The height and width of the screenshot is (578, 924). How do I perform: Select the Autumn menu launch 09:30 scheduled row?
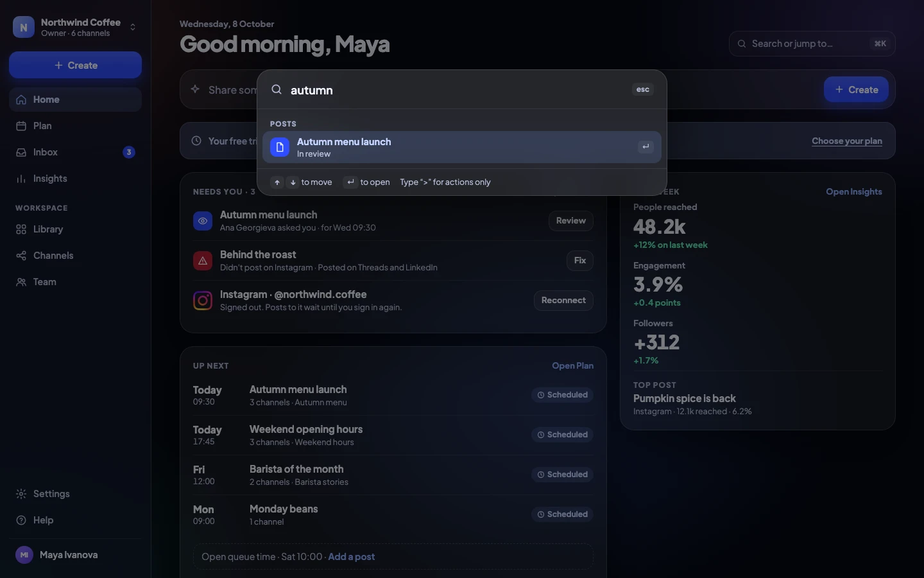point(393,396)
